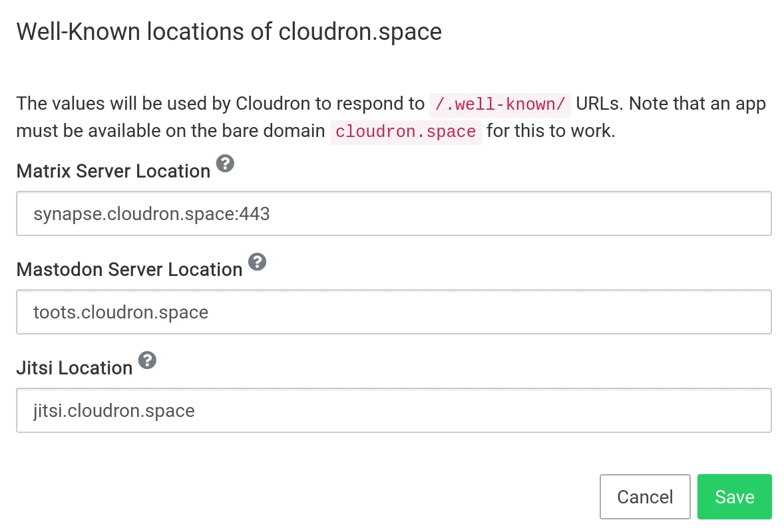Click "cloudron.space" in the dialog title
Screen dimensions: 784x532
360,31
